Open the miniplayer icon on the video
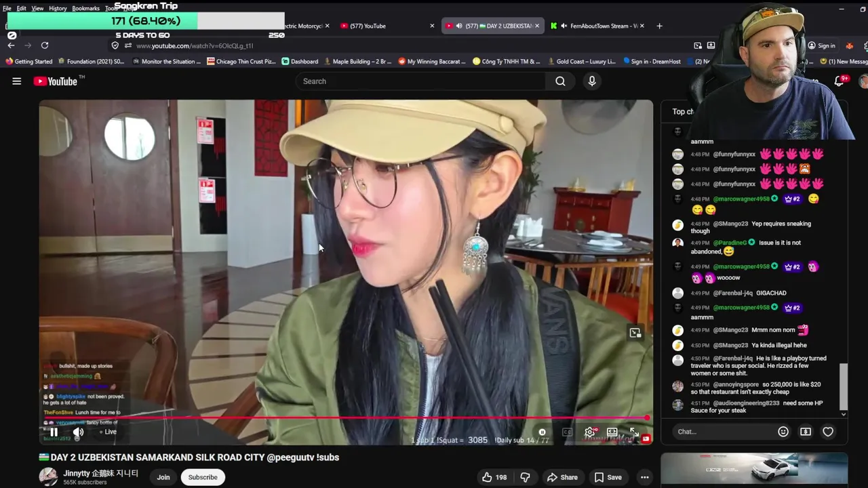868x488 pixels. click(x=635, y=333)
